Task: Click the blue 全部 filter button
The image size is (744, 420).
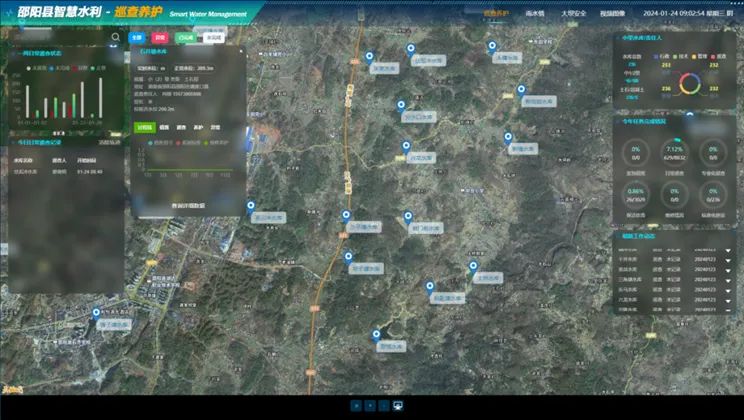Action: (x=137, y=37)
